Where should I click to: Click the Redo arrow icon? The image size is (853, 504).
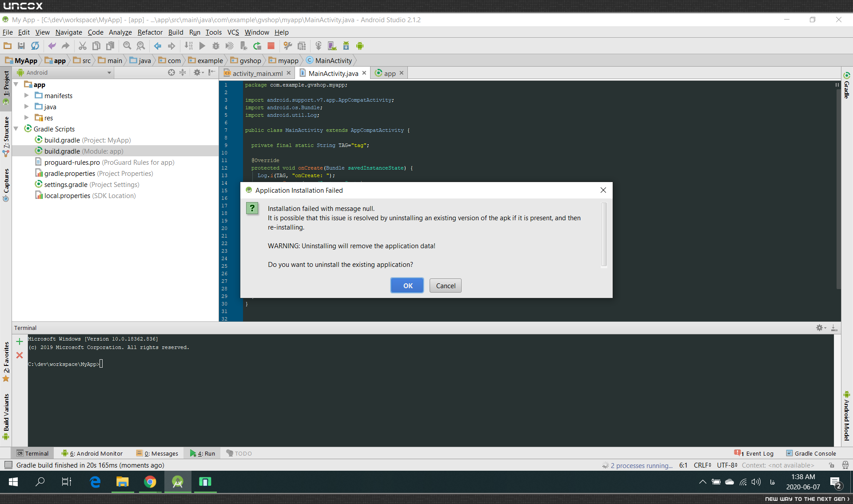coord(65,46)
